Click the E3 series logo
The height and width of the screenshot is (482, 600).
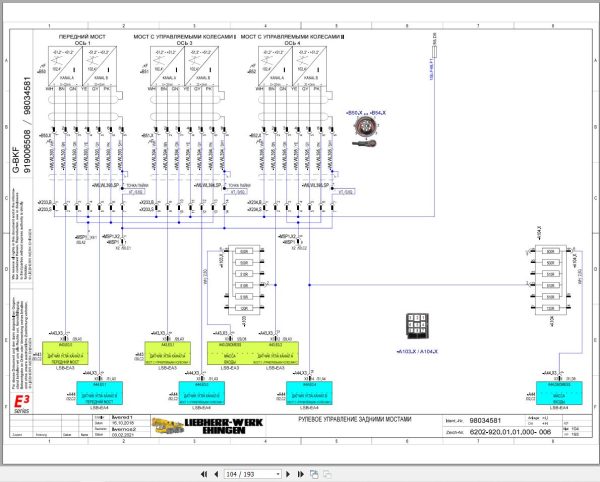[21, 404]
